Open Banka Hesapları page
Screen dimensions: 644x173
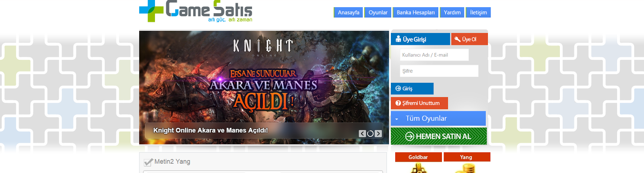[415, 12]
